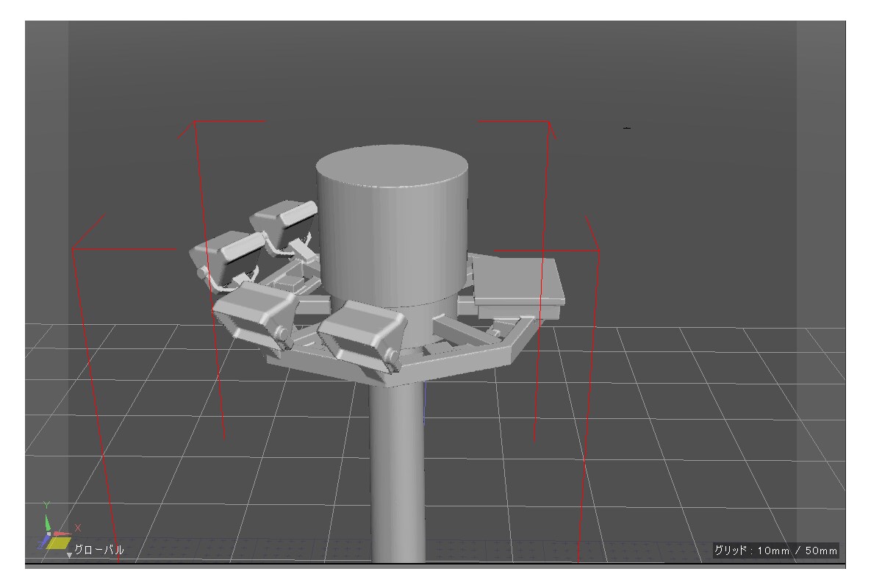Open the グローバル coordinate system dropdown

[96, 550]
